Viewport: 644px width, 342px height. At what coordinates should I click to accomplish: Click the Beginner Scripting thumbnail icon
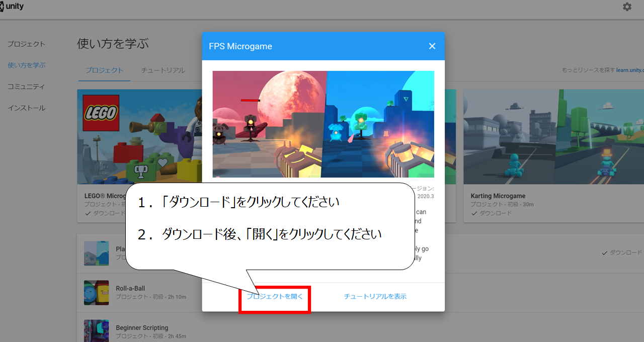point(96,331)
